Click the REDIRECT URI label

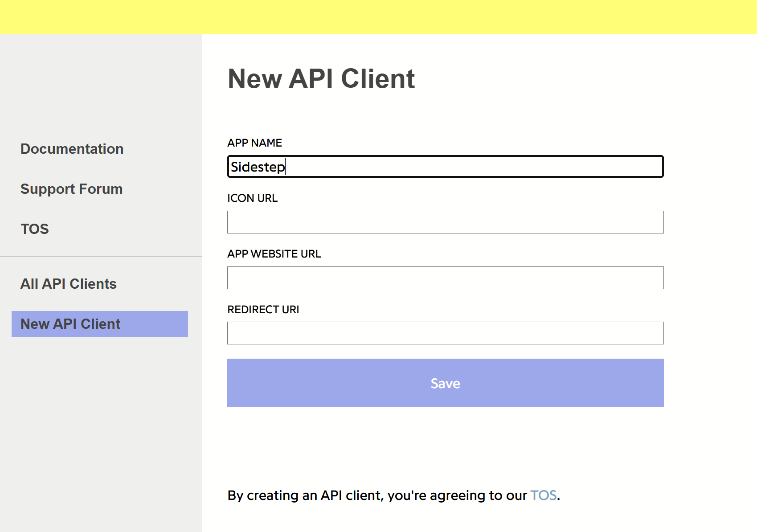pyautogui.click(x=263, y=310)
